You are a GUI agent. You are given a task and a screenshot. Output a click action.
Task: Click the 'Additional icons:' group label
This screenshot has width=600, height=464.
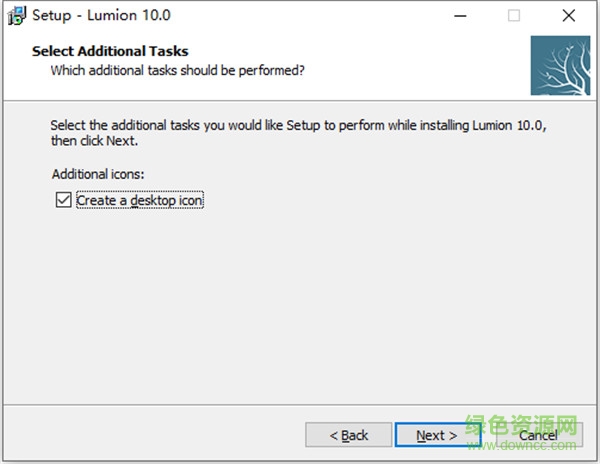pos(98,174)
